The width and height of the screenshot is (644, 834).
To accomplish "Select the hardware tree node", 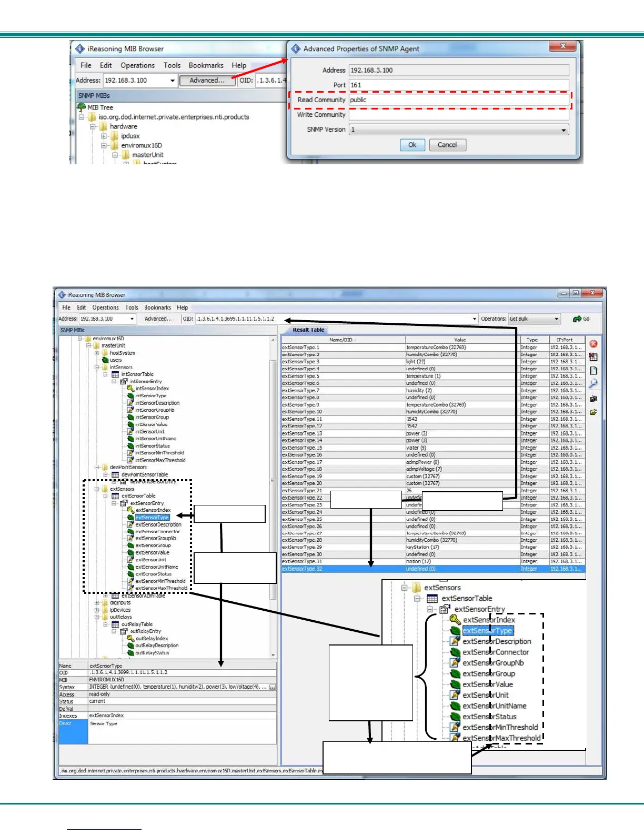I will click(x=124, y=126).
